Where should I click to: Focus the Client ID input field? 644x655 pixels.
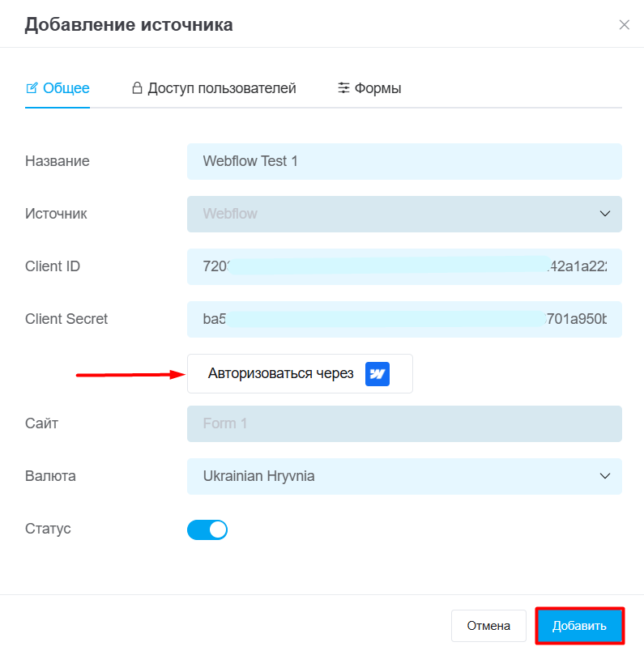point(404,266)
